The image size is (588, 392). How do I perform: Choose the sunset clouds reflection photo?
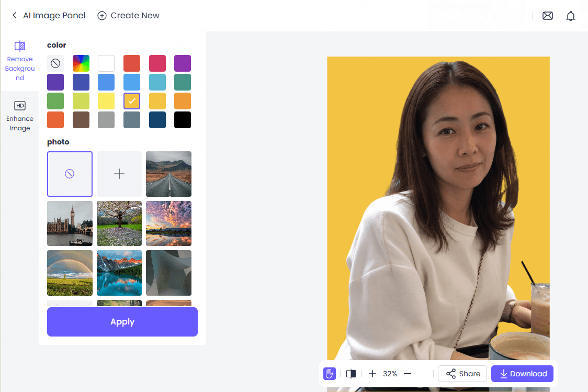coord(169,223)
